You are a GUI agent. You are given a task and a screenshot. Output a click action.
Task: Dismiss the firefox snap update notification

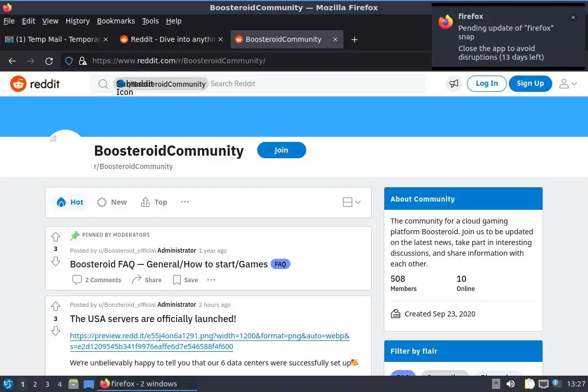pos(573,17)
